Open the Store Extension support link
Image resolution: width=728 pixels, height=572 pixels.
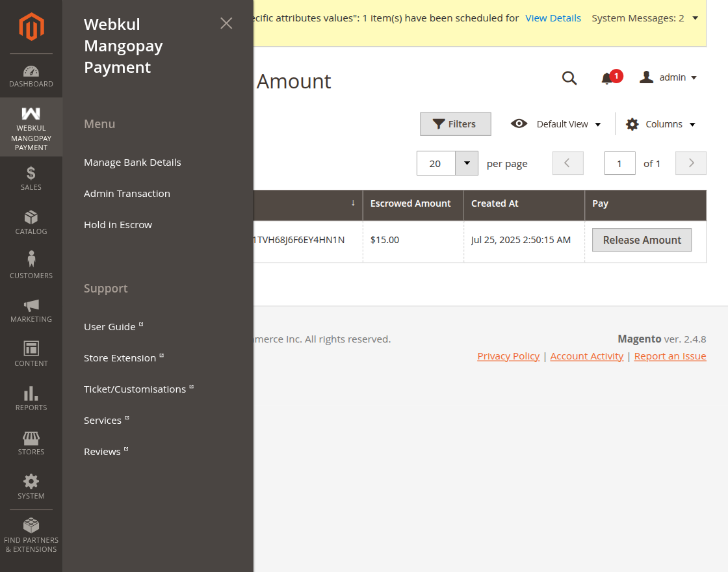click(124, 358)
